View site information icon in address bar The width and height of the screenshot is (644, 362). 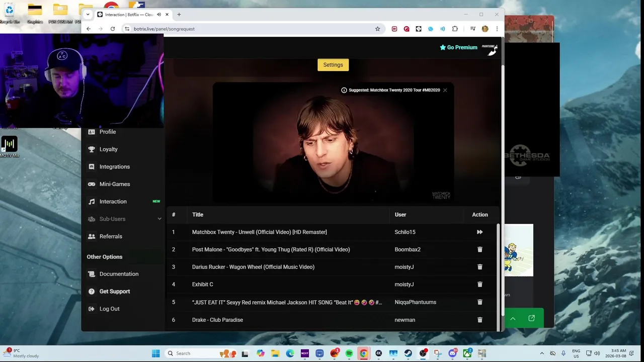coord(127,29)
